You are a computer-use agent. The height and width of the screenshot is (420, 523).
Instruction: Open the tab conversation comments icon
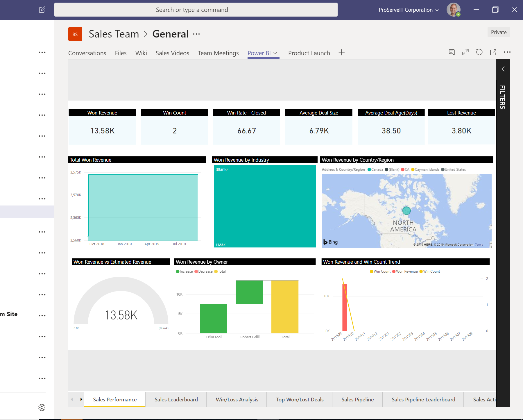452,52
